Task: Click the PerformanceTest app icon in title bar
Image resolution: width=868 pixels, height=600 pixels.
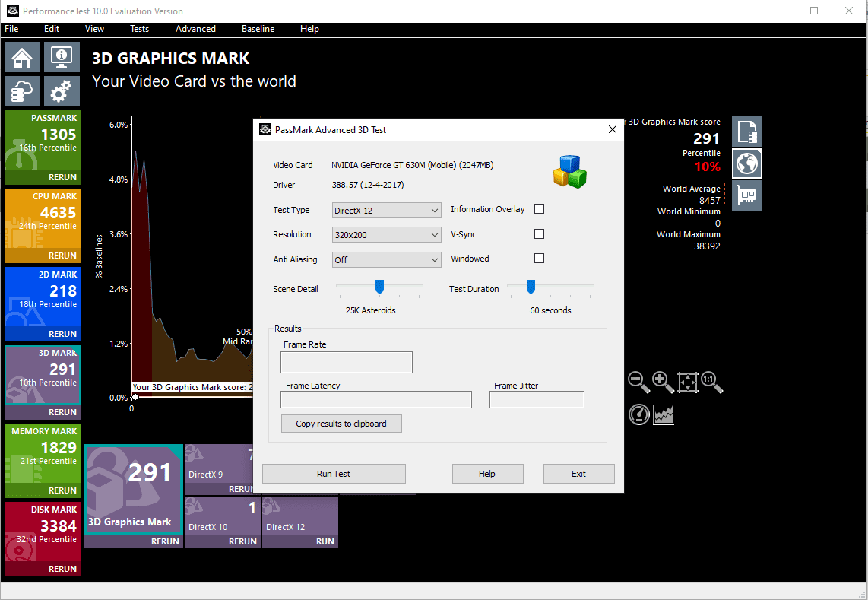Action: pos(12,11)
